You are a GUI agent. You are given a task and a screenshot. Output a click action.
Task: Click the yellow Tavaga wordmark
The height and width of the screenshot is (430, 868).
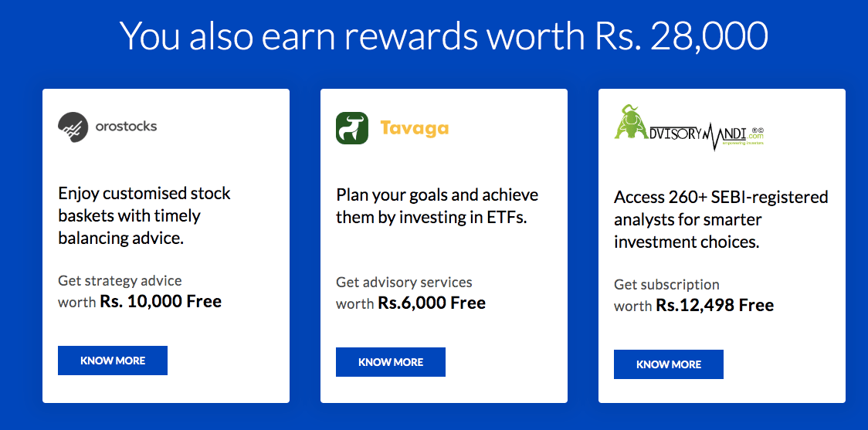click(x=414, y=127)
